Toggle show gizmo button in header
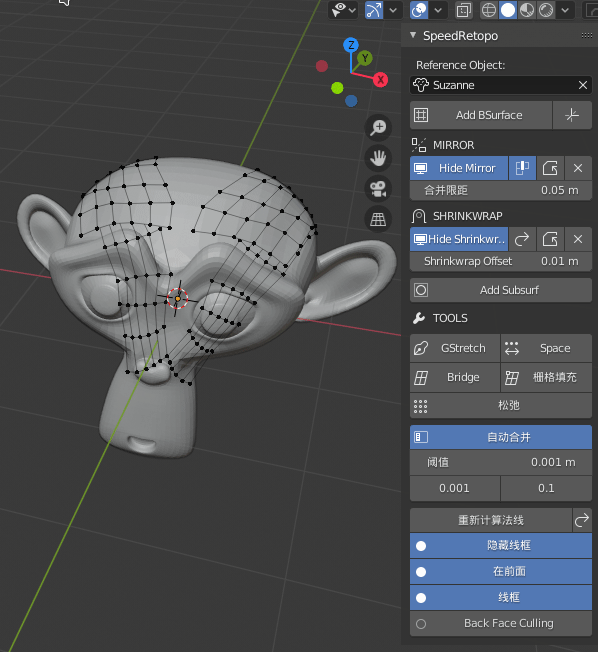The width and height of the screenshot is (598, 652). (x=373, y=10)
